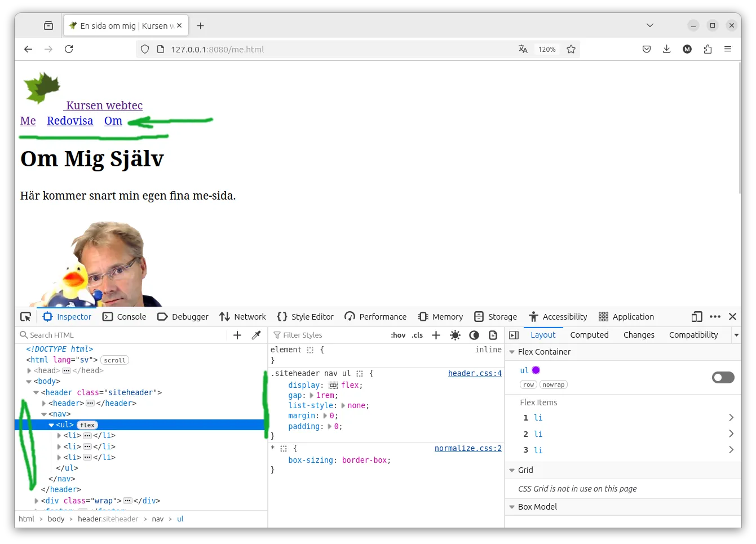756x544 pixels.
Task: Switch to the Console tab
Action: 125,317
